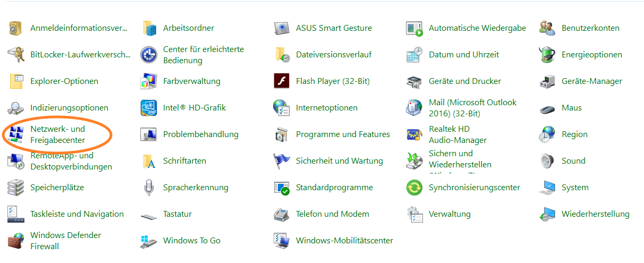This screenshot has width=644, height=263.
Task: Click the Sichern und Wiederherstellen link
Action: click(460, 161)
